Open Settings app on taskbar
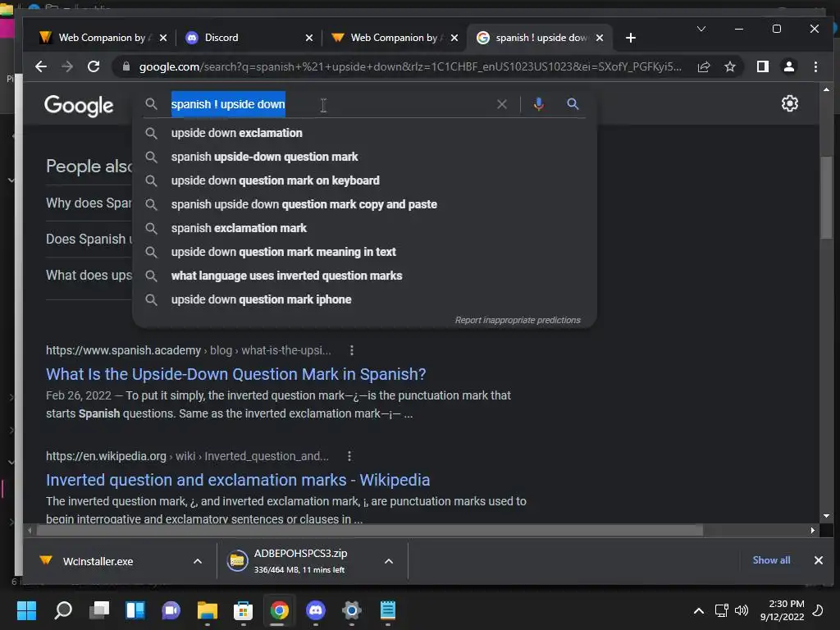The width and height of the screenshot is (840, 630). 351,610
